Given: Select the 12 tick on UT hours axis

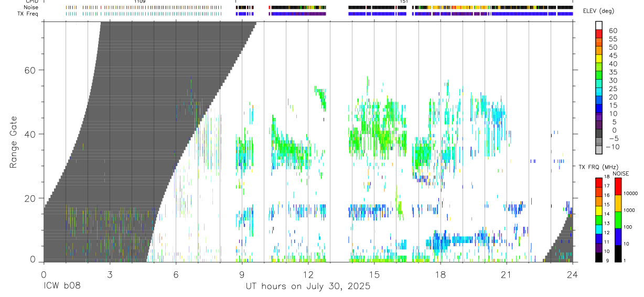Looking at the screenshot, I should (308, 274).
